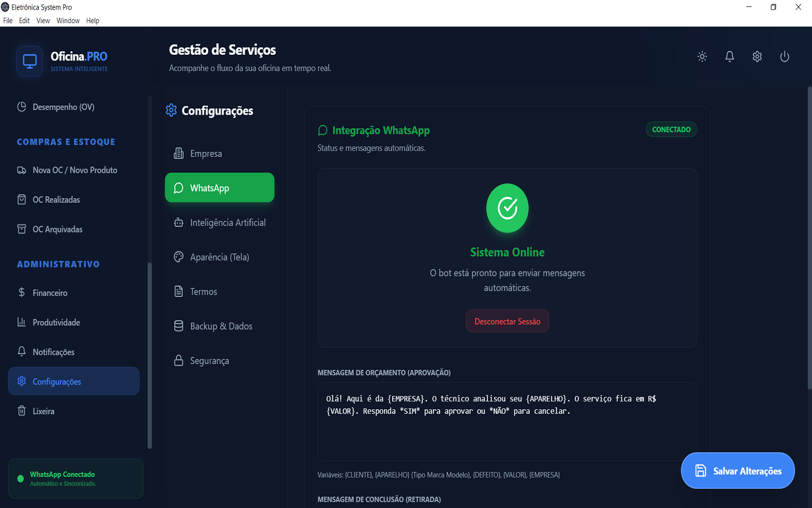The width and height of the screenshot is (812, 508).
Task: Open the File menu
Action: pyautogui.click(x=8, y=20)
